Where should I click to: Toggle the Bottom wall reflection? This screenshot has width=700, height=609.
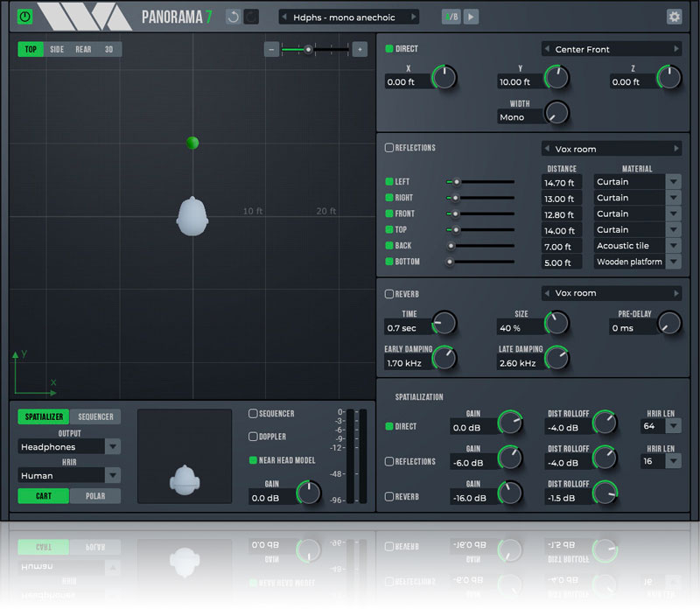(389, 262)
